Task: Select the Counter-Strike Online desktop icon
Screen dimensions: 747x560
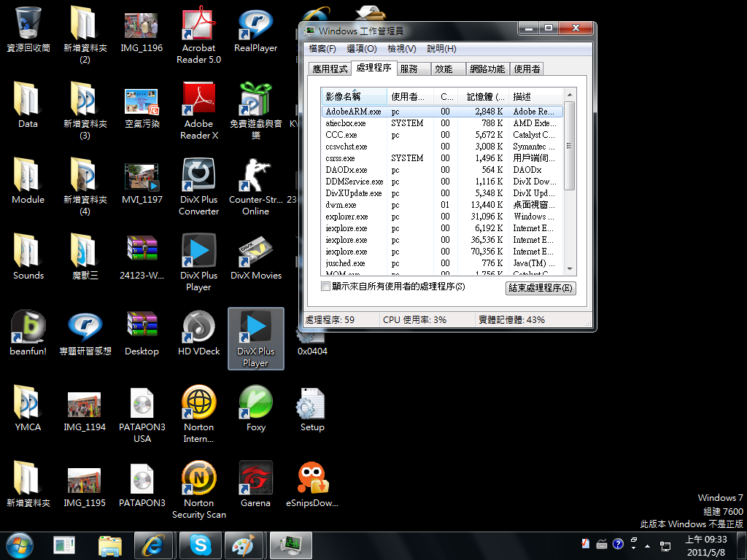Action: click(x=255, y=176)
